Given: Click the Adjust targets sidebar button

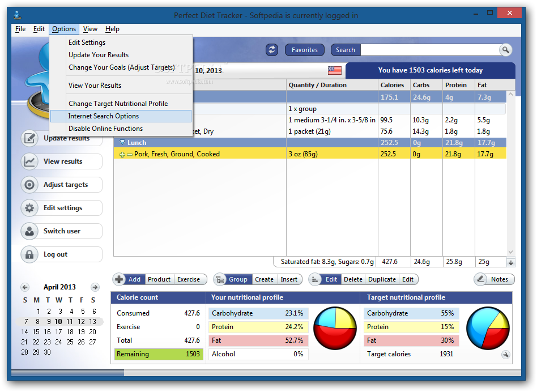Looking at the screenshot, I should coord(62,185).
